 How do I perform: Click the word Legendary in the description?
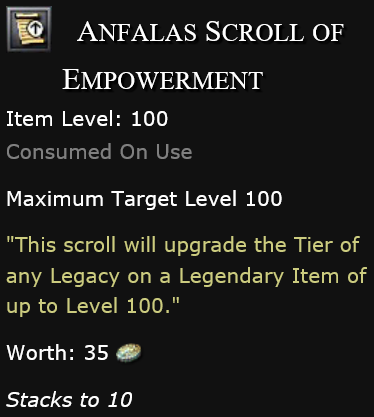click(231, 278)
